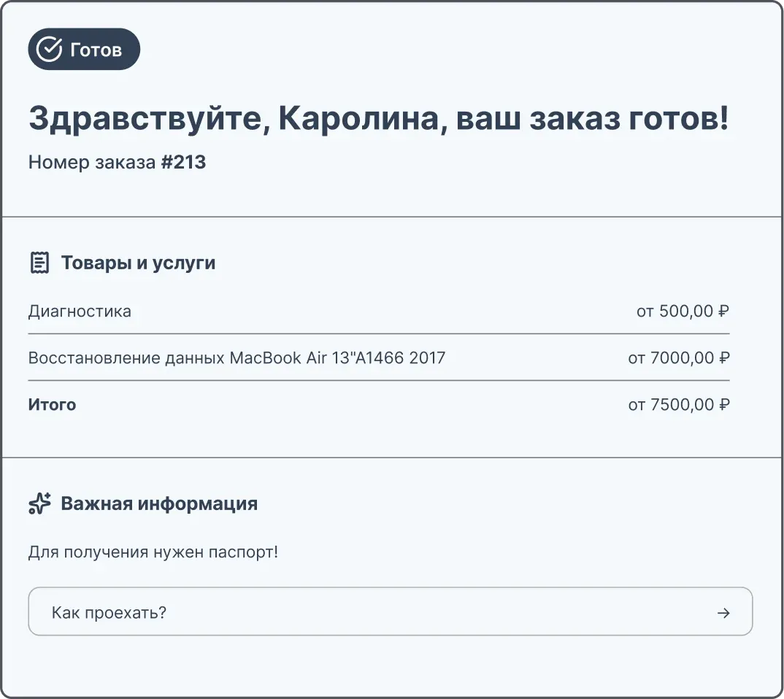Click the greeting headline for Каролина

tap(379, 117)
